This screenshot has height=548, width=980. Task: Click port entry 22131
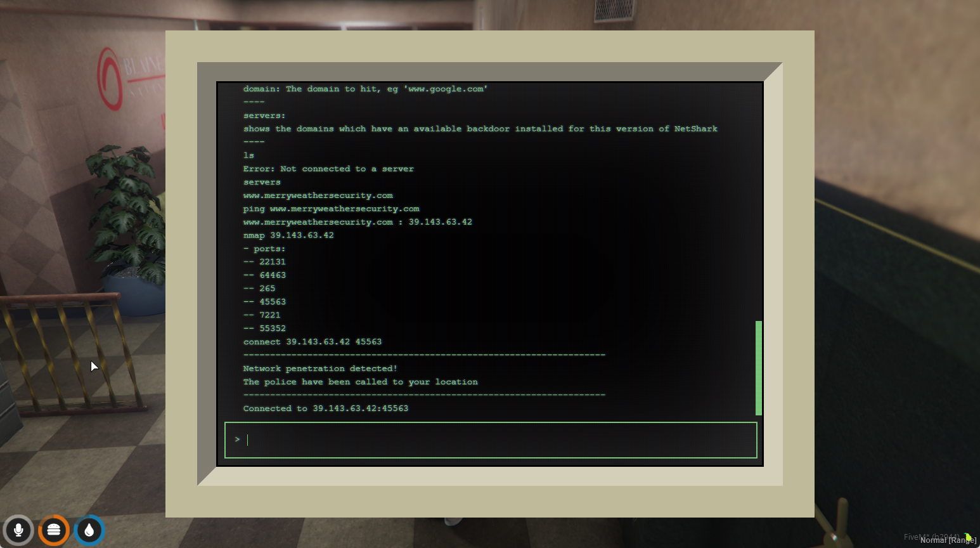click(x=264, y=262)
